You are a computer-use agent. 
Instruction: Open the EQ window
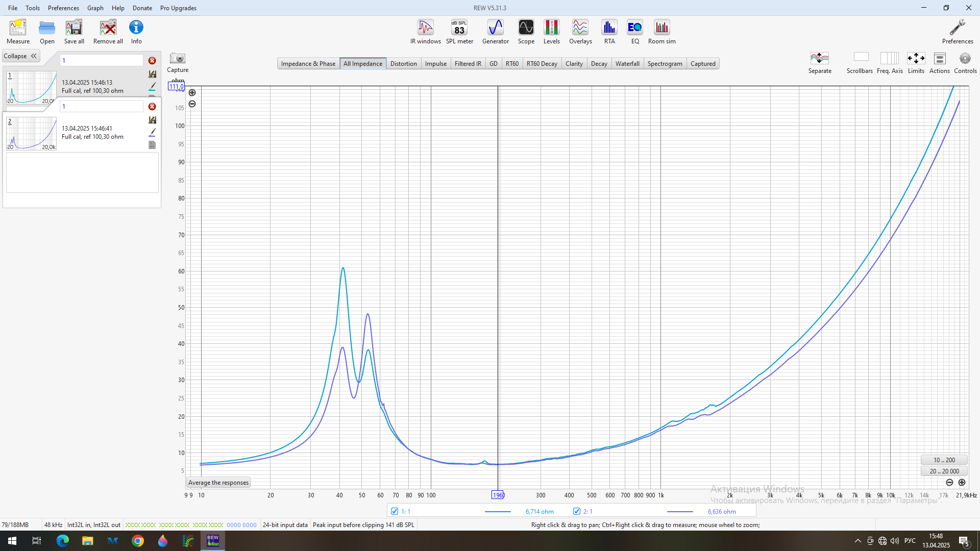(635, 32)
